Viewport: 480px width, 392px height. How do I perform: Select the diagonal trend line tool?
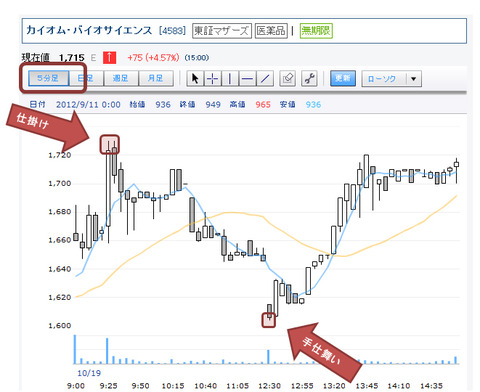coord(265,79)
